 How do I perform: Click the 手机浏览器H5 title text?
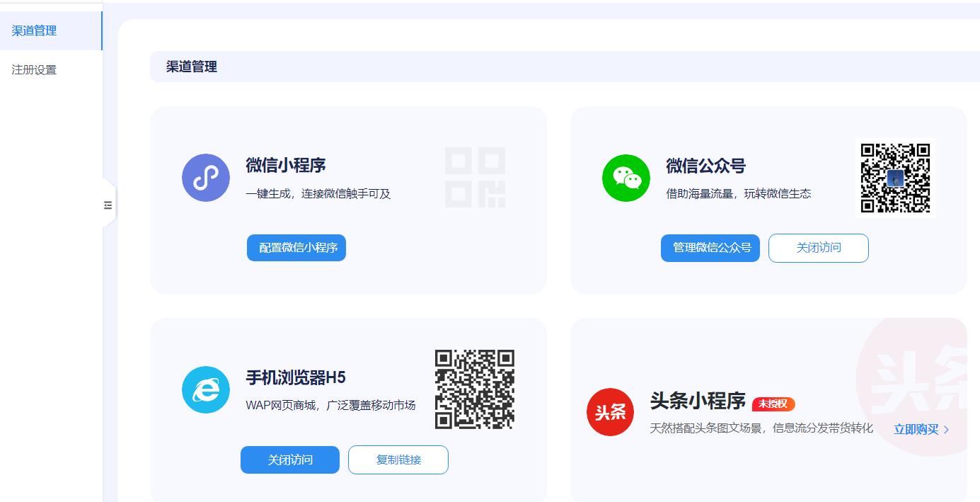(296, 377)
